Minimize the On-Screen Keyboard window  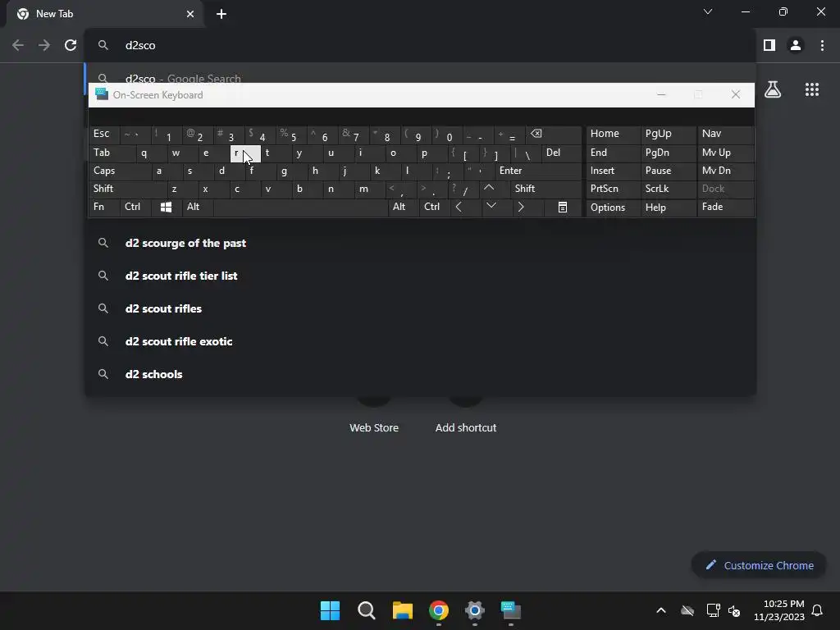(661, 95)
